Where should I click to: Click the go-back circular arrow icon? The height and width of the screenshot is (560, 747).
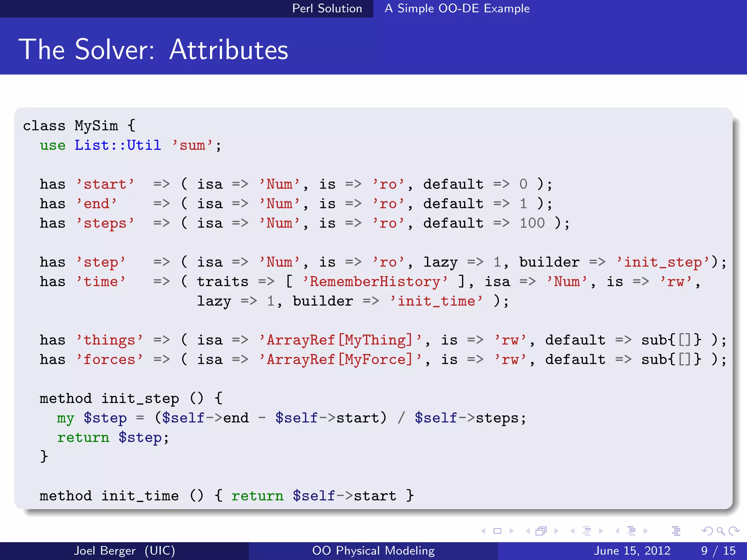click(x=707, y=531)
